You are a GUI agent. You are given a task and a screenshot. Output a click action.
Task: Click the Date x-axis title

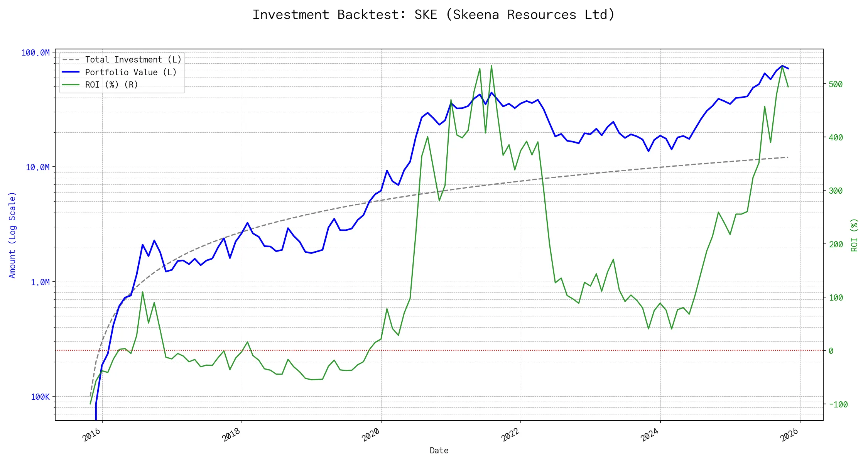439,451
